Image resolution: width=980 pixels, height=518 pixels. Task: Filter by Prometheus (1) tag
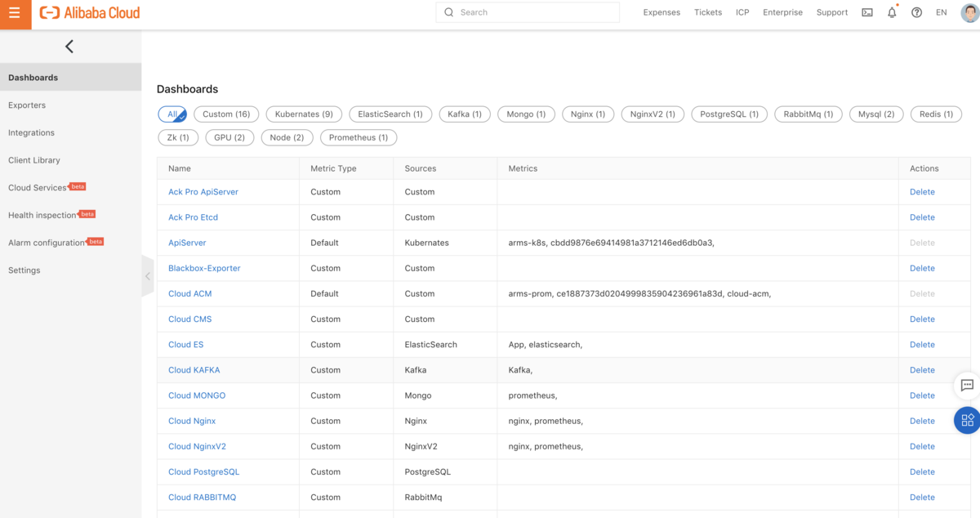tap(359, 137)
